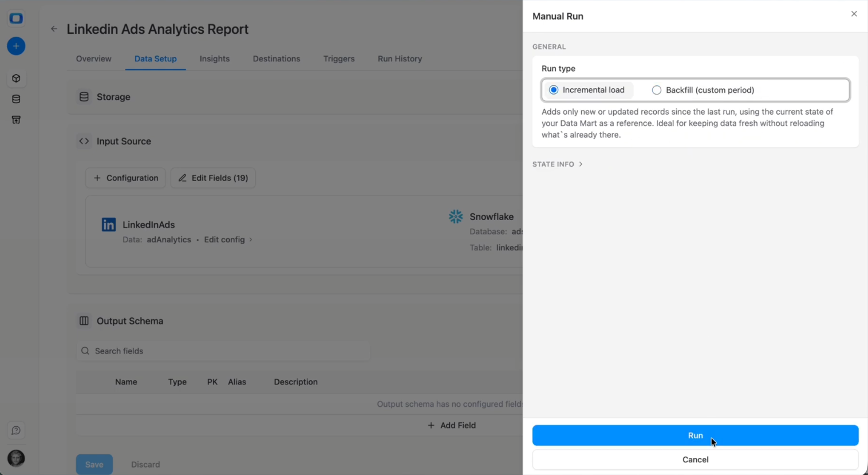Image resolution: width=868 pixels, height=475 pixels.
Task: Click the LinkedInAds logo icon
Action: coord(108,224)
